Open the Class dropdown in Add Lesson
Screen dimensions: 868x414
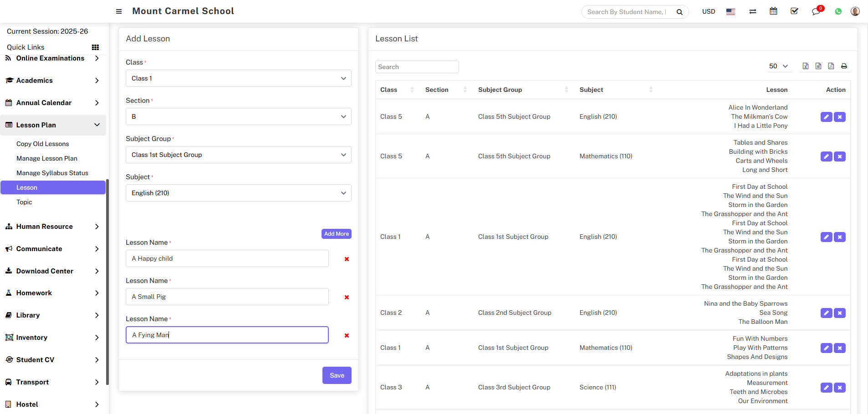click(238, 78)
